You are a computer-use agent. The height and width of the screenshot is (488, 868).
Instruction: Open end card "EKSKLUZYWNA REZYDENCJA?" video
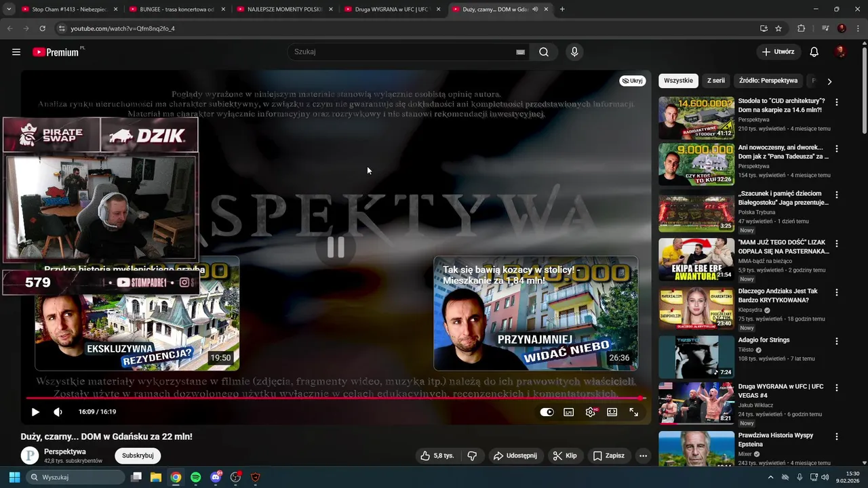click(137, 313)
